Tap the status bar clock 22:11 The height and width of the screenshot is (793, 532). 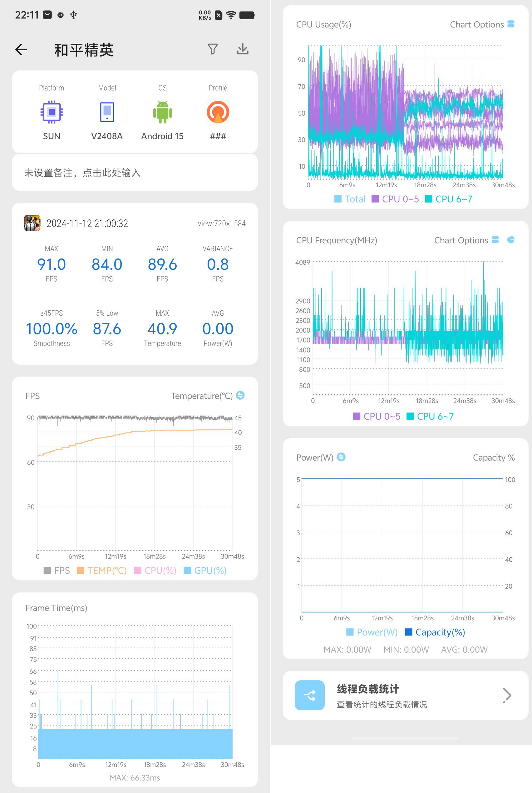[27, 15]
